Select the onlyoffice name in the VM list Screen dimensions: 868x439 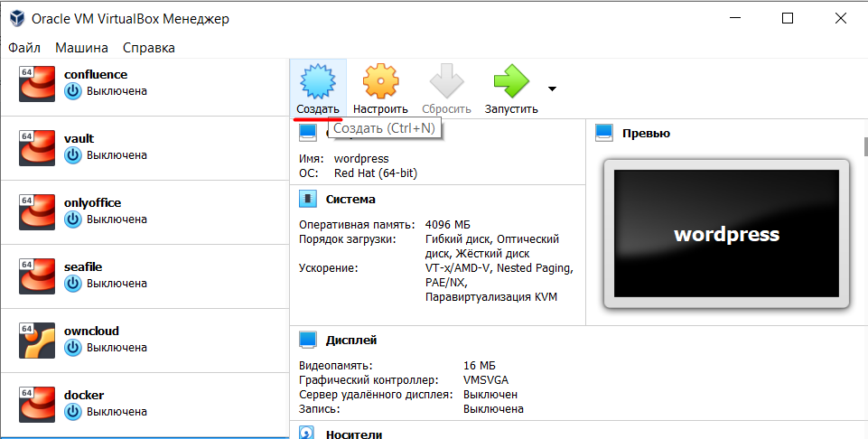coord(92,203)
